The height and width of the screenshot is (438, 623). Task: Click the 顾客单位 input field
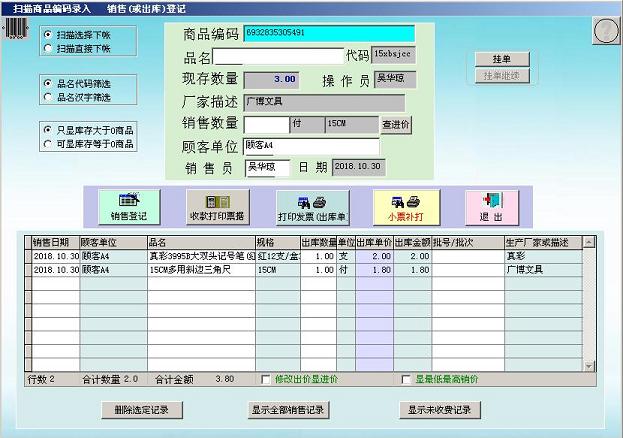(312, 146)
